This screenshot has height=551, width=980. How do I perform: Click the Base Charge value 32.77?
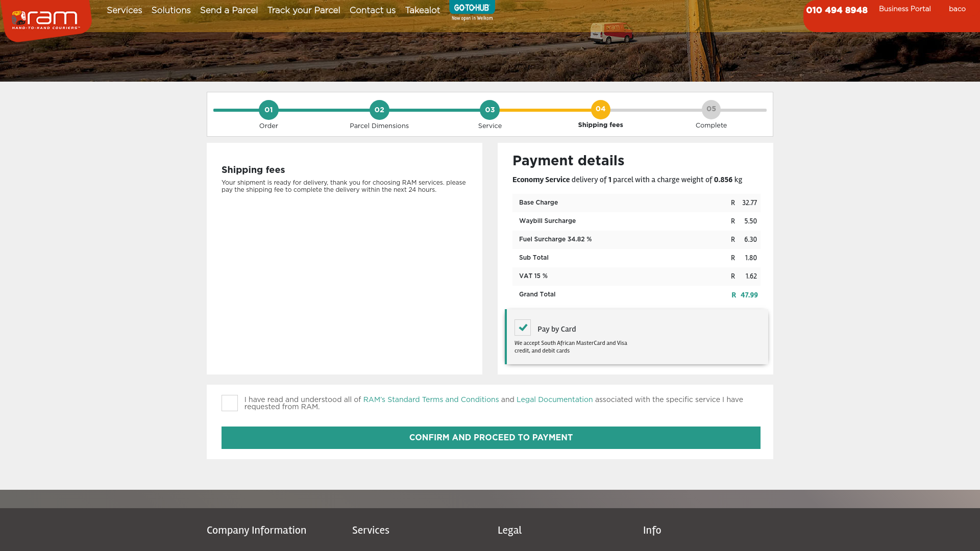tap(749, 203)
